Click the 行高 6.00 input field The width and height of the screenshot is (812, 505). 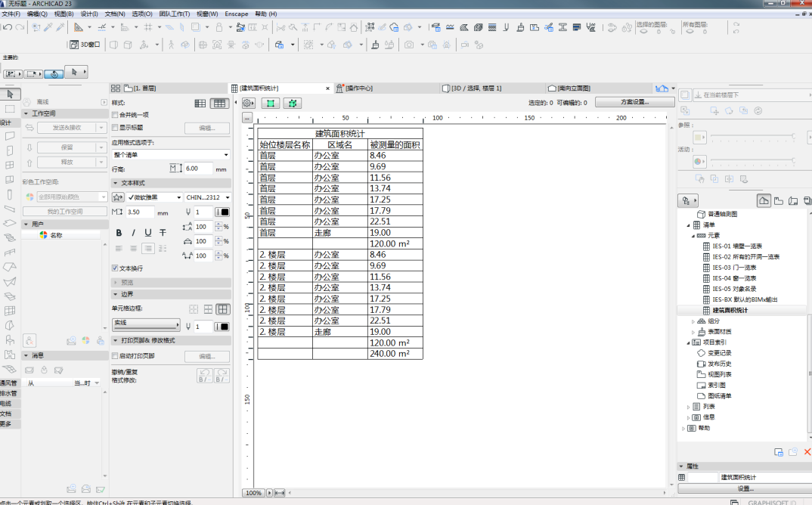[x=198, y=169]
